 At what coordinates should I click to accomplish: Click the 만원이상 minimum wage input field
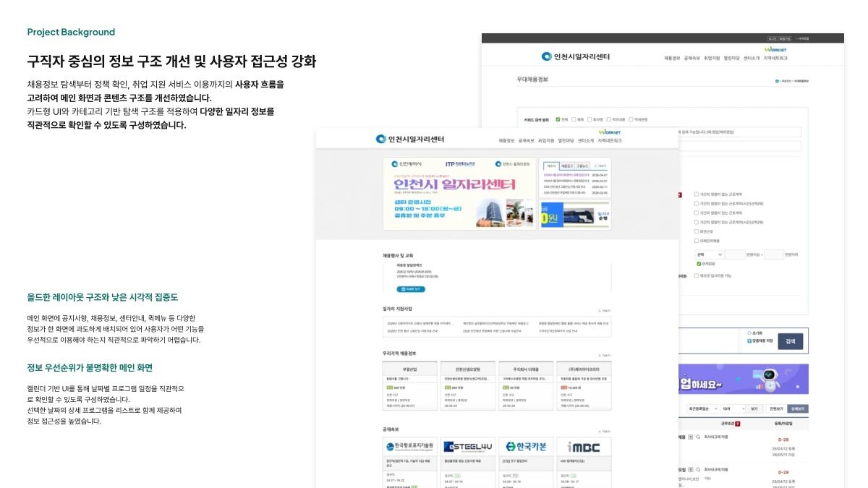pyautogui.click(x=736, y=254)
